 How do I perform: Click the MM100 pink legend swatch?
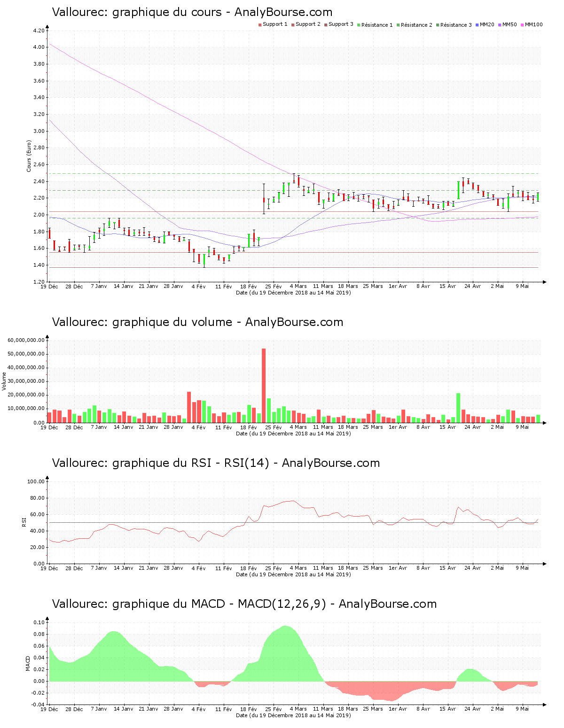coord(523,24)
